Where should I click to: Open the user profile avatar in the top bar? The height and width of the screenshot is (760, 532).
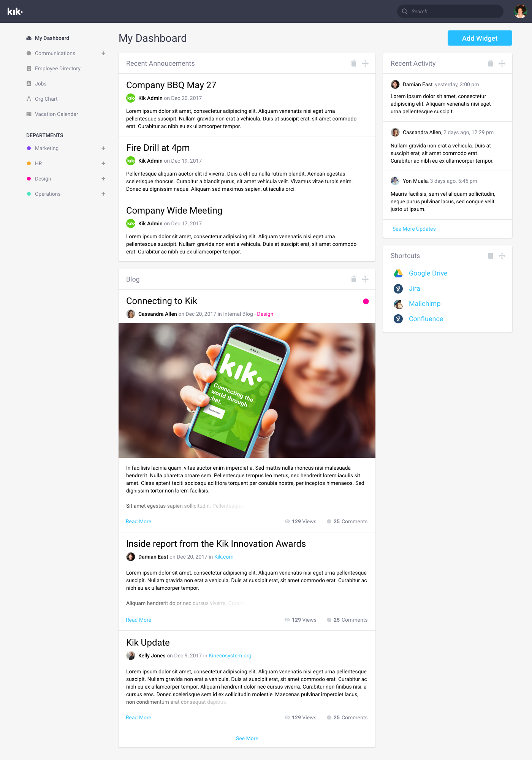pyautogui.click(x=520, y=11)
